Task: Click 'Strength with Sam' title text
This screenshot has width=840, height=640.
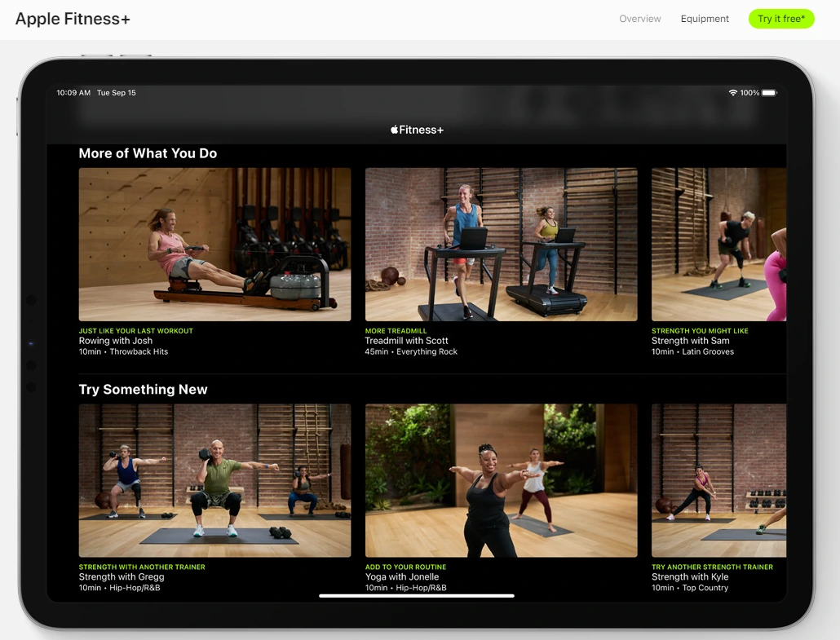Action: coord(691,341)
